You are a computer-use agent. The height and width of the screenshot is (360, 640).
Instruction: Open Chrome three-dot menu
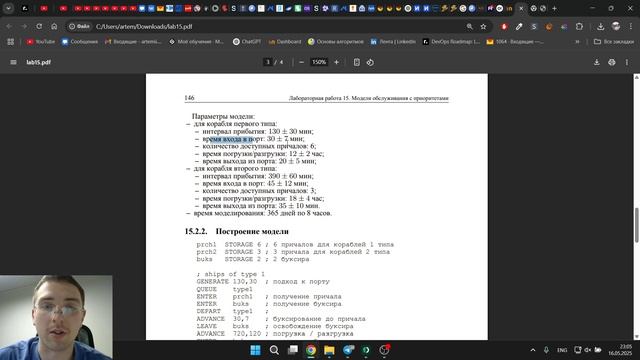631,27
